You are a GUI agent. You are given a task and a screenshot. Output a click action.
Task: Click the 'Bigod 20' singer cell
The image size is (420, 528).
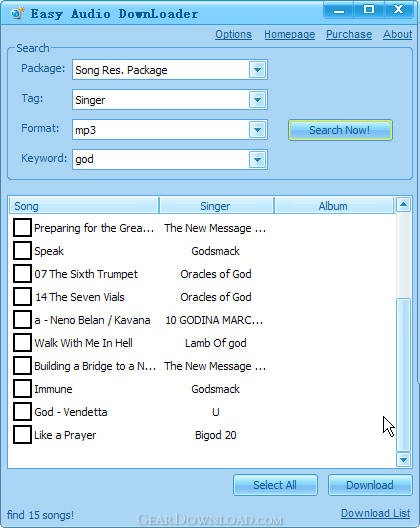tap(216, 435)
